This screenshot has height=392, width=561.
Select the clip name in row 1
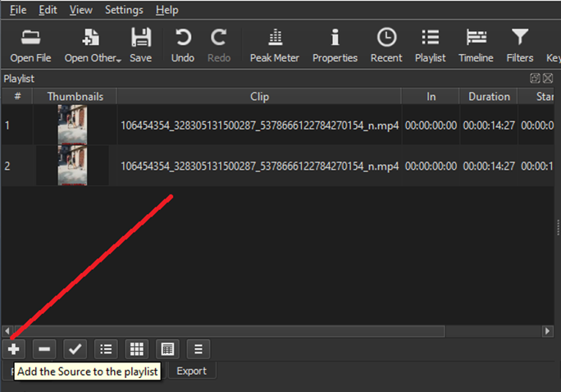tap(260, 125)
